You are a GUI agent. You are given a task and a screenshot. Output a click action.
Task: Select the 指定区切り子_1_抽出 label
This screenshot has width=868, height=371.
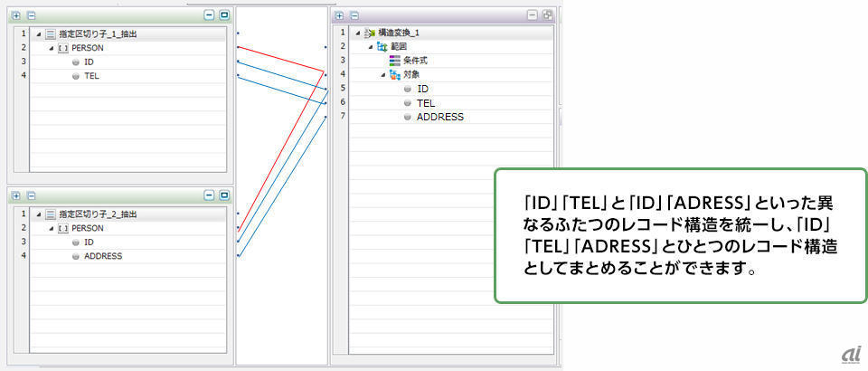[98, 34]
